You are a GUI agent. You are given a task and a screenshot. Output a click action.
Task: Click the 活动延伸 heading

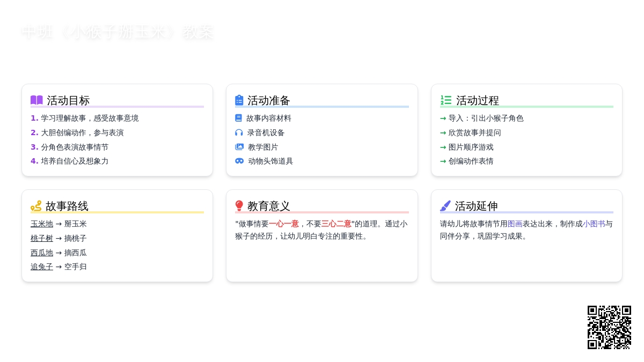click(477, 206)
